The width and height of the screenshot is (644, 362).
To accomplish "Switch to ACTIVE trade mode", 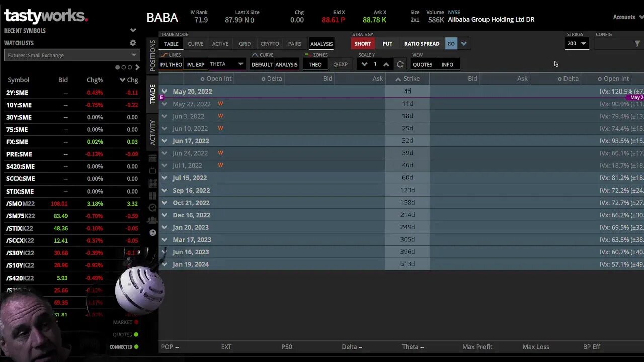I will click(x=220, y=44).
